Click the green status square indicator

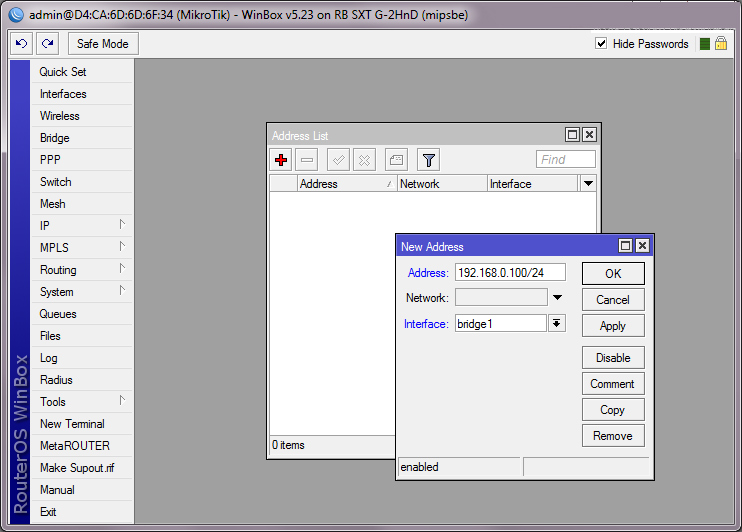point(705,44)
